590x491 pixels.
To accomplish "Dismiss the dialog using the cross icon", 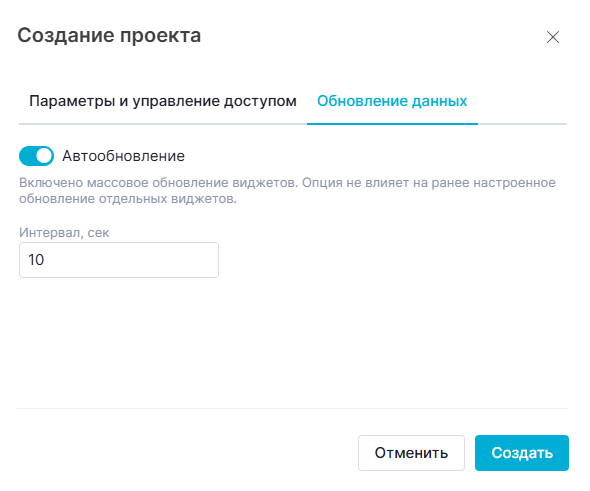I will coord(553,37).
